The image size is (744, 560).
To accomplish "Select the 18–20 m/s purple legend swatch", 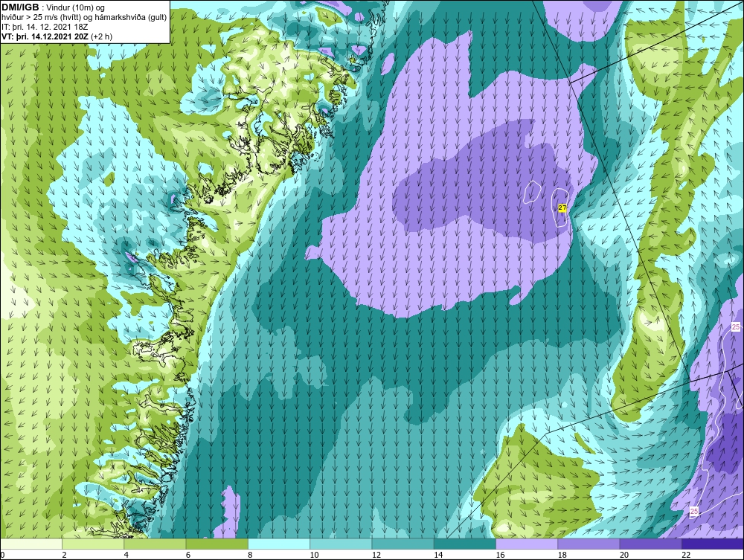I will pyautogui.click(x=589, y=544).
